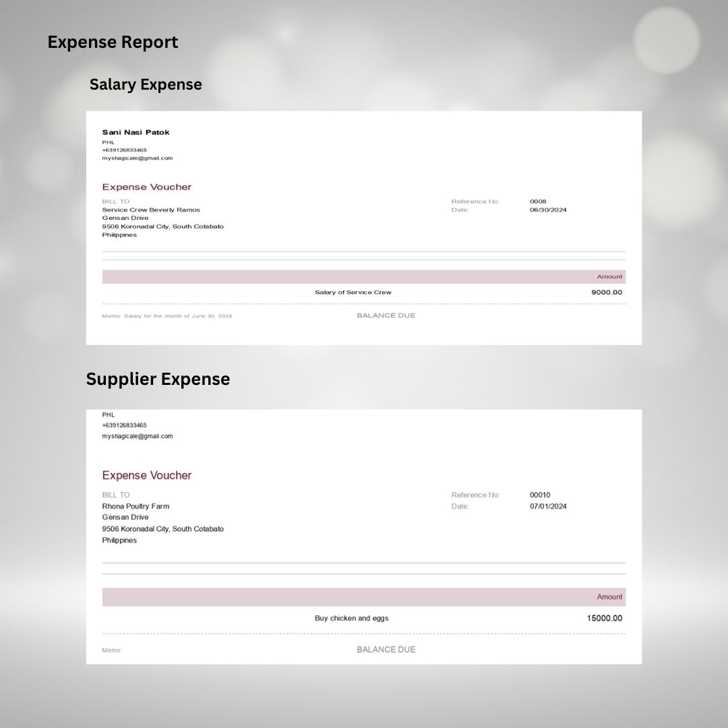The image size is (728, 728).
Task: Click the date 06/30/2024
Action: 548,210
